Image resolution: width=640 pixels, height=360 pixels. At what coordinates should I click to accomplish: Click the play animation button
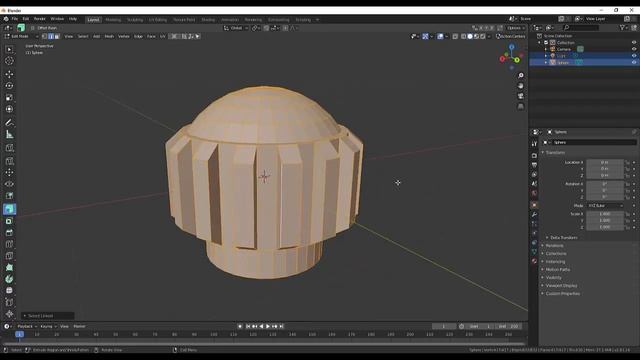(268, 326)
